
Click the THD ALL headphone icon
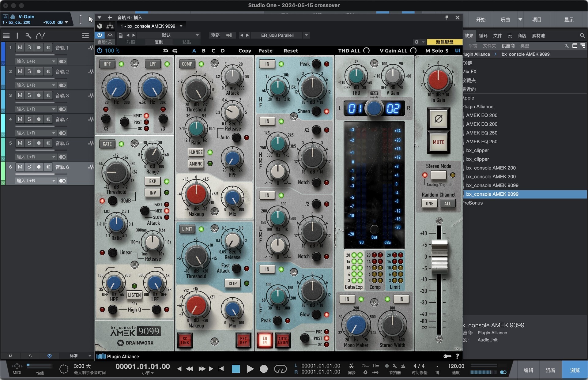coord(366,51)
